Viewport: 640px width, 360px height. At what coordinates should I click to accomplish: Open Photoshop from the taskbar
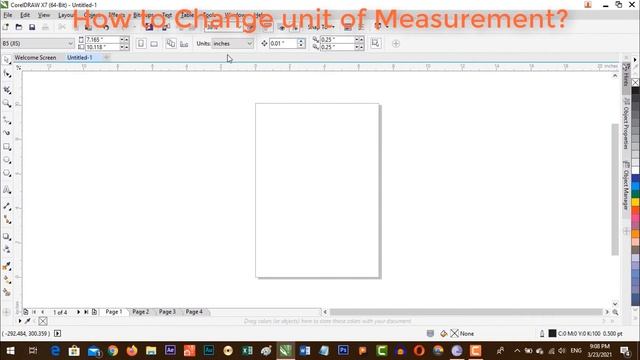point(343,351)
